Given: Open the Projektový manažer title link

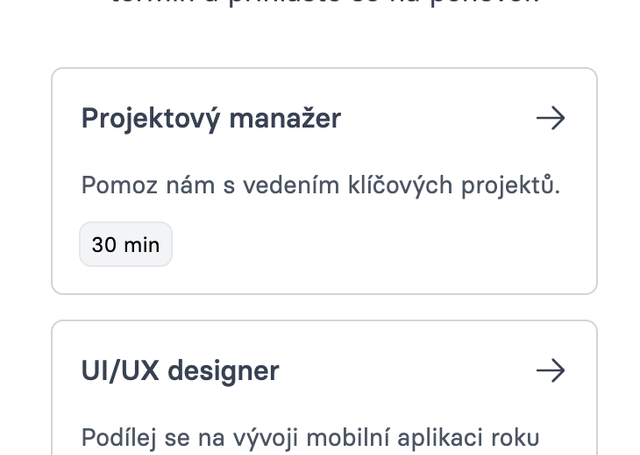Looking at the screenshot, I should pos(211,119).
